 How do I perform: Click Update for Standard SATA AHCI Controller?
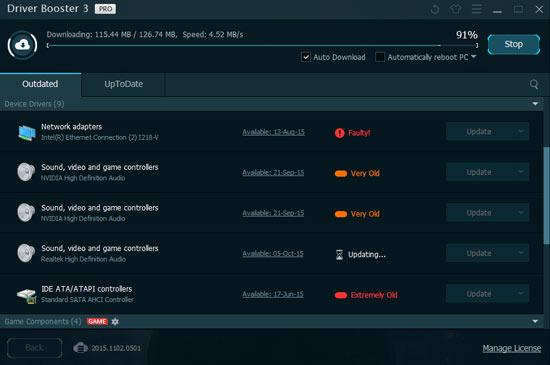479,293
